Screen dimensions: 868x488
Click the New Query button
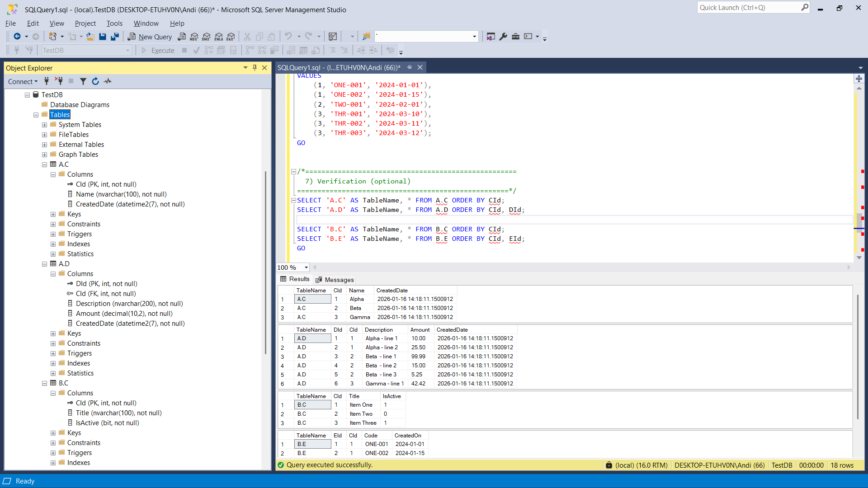coord(150,37)
